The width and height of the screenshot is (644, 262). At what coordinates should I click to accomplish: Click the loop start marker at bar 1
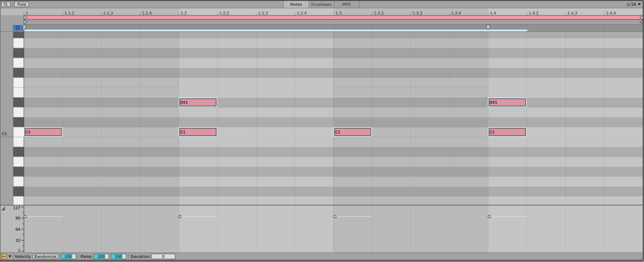click(25, 17)
